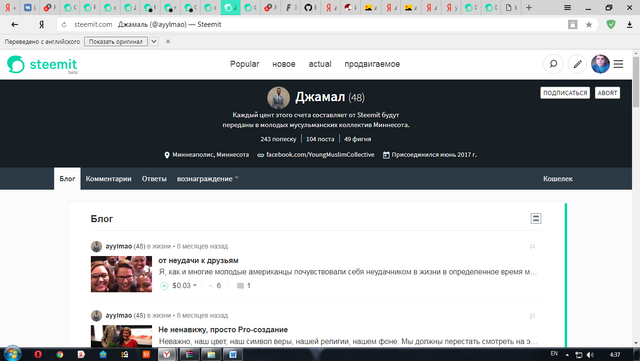This screenshot has width=640, height=361.
Task: Click the Yandex home button
Action: click(x=41, y=25)
